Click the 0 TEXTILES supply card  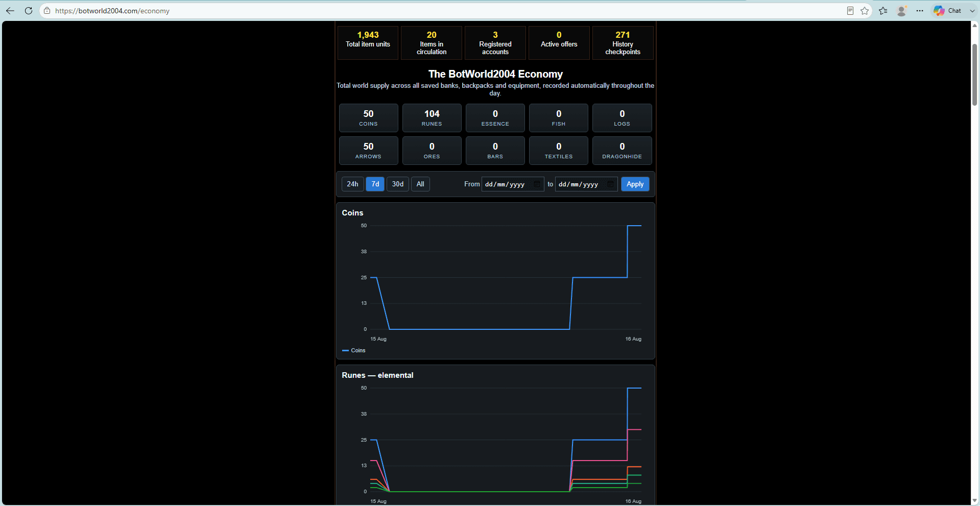click(x=559, y=151)
